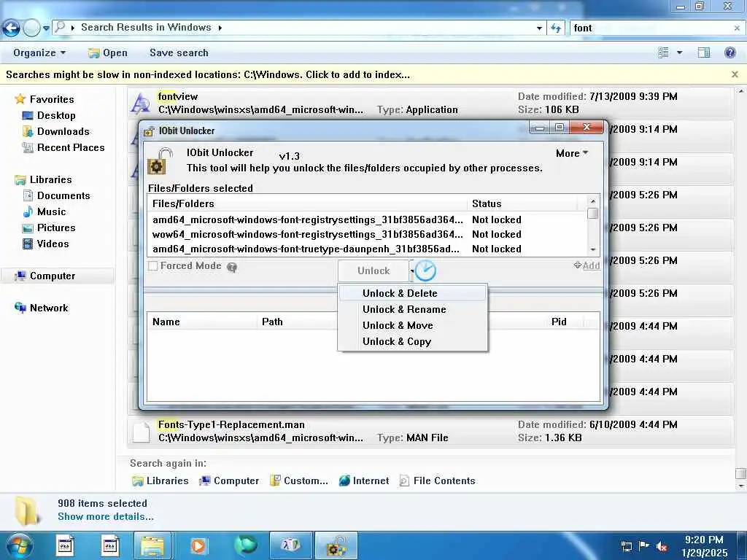Click the Explorer Back button

point(11,28)
